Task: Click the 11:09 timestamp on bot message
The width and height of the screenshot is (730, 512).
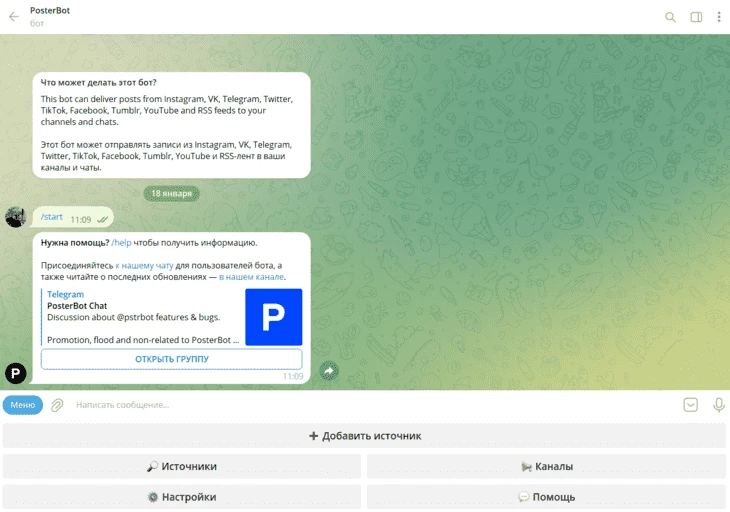Action: tap(293, 376)
